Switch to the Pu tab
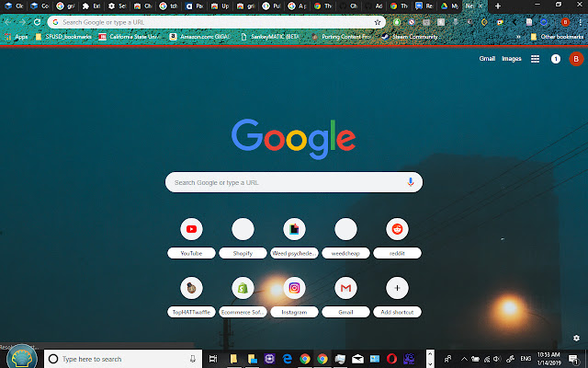Viewport: 588px width, 368px height. coord(272,6)
